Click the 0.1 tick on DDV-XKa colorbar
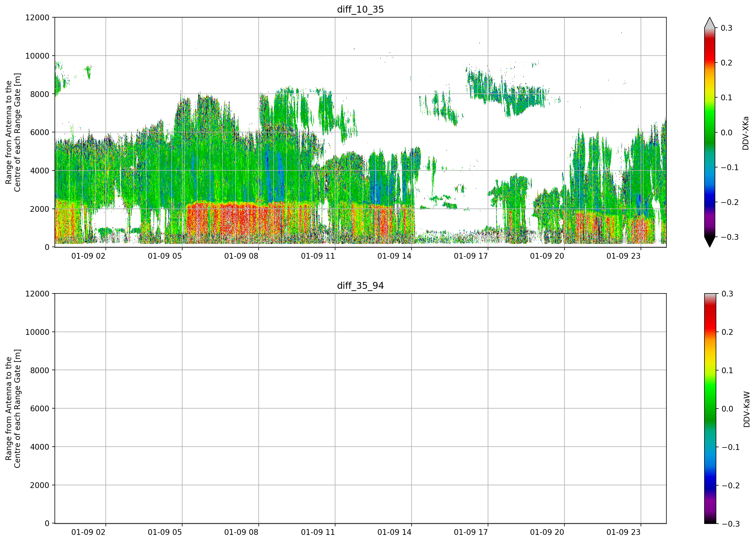756x542 pixels. click(x=726, y=98)
